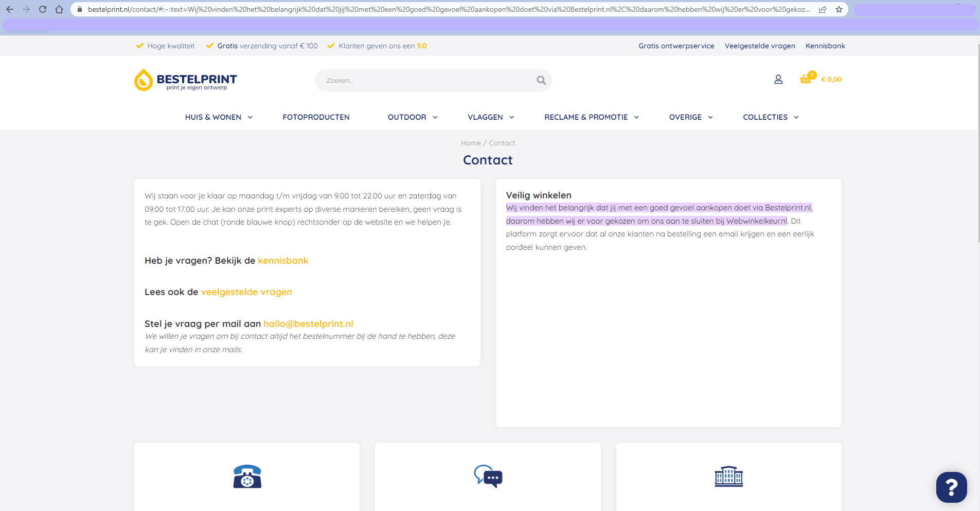Expand the Huis & Wonen menu
The height and width of the screenshot is (511, 980).
(218, 117)
